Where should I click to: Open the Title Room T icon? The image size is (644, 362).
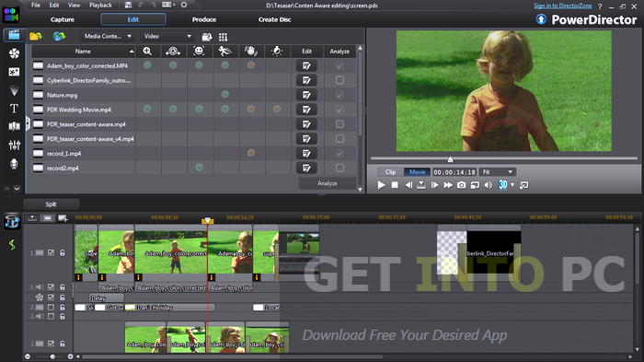14,109
